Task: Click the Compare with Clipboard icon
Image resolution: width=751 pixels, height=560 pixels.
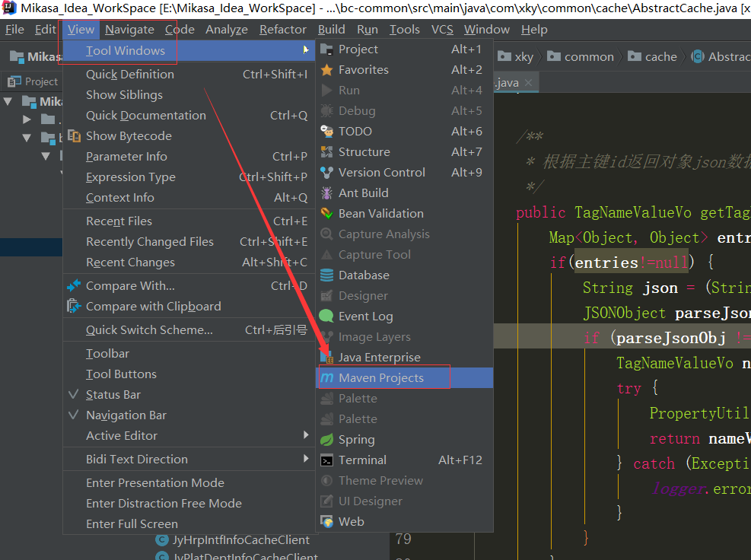Action: [74, 306]
